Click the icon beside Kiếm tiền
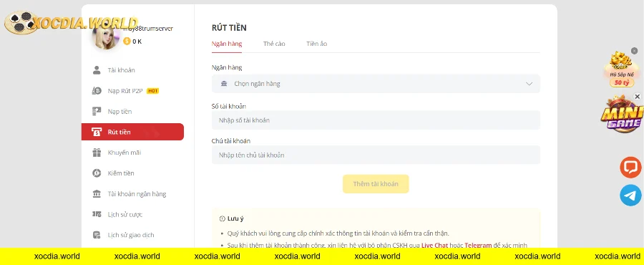644x265 pixels. click(x=97, y=173)
